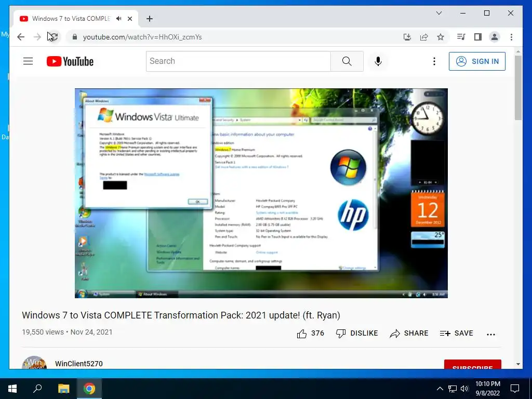The height and width of the screenshot is (399, 532).
Task: Go back to the previous page
Action: pyautogui.click(x=21, y=37)
